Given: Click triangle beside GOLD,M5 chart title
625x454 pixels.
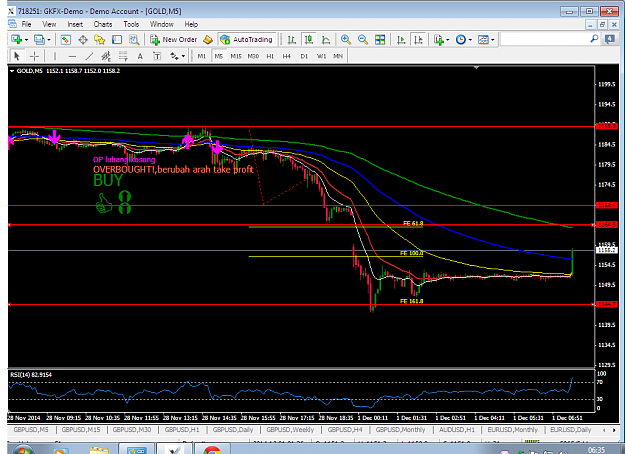Looking at the screenshot, I should tap(12, 71).
